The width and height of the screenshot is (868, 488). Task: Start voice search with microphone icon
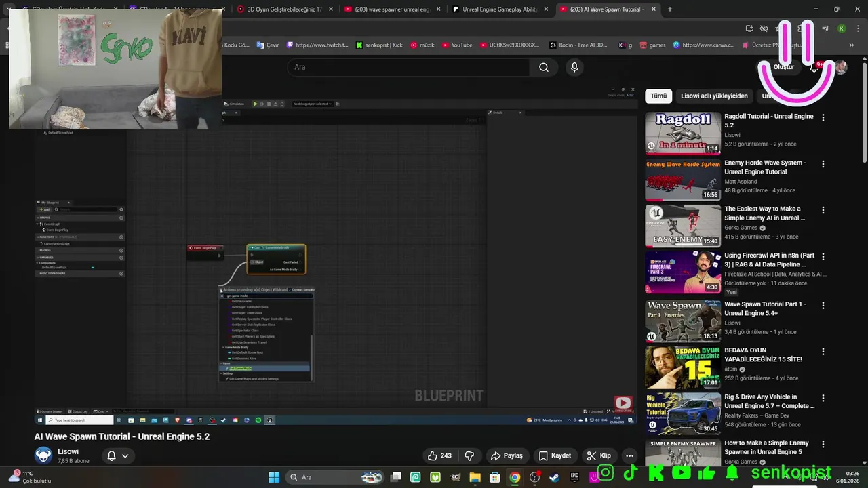tap(574, 67)
